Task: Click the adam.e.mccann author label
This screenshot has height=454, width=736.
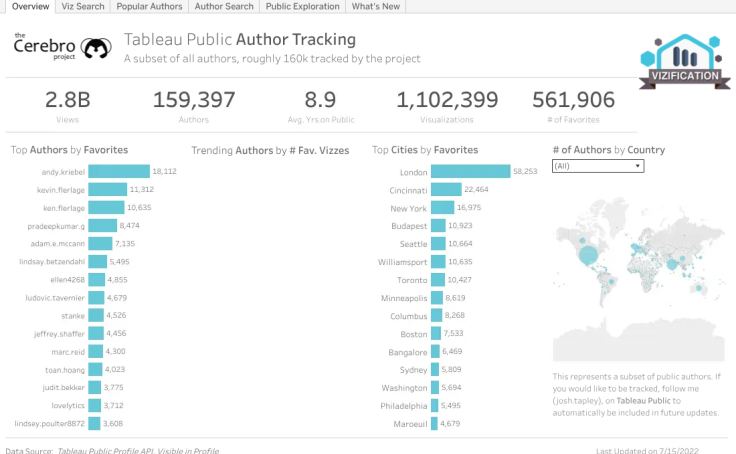Action: [x=58, y=244]
